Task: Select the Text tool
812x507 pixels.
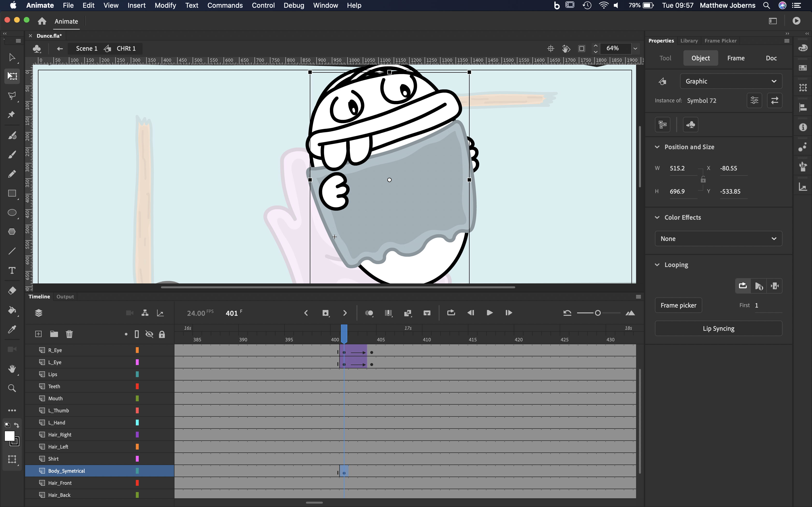Action: coord(12,270)
